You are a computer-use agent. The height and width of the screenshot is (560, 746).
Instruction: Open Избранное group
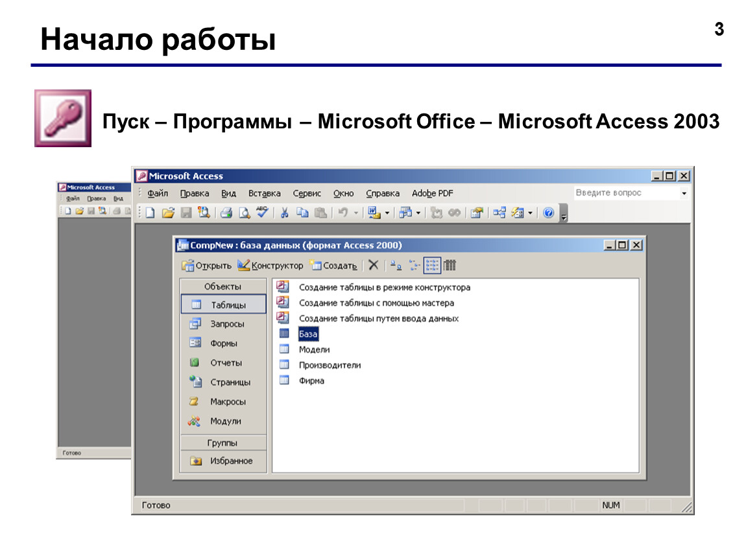pos(223,461)
